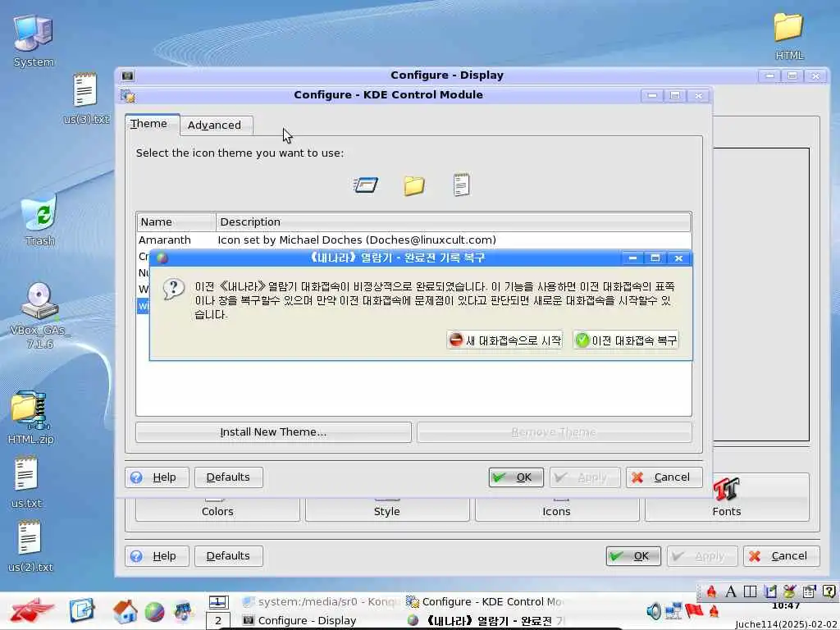Click the KDE Control Module title bar icon
The height and width of the screenshot is (630, 840).
[128, 96]
